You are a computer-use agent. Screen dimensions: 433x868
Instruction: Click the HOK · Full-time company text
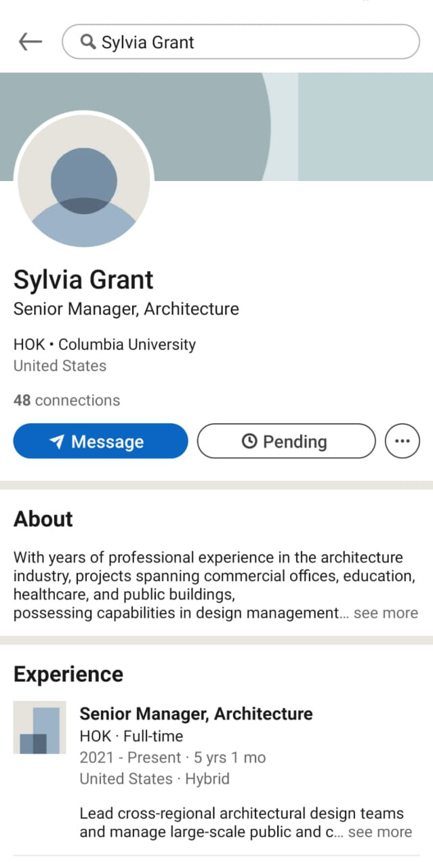click(x=131, y=736)
